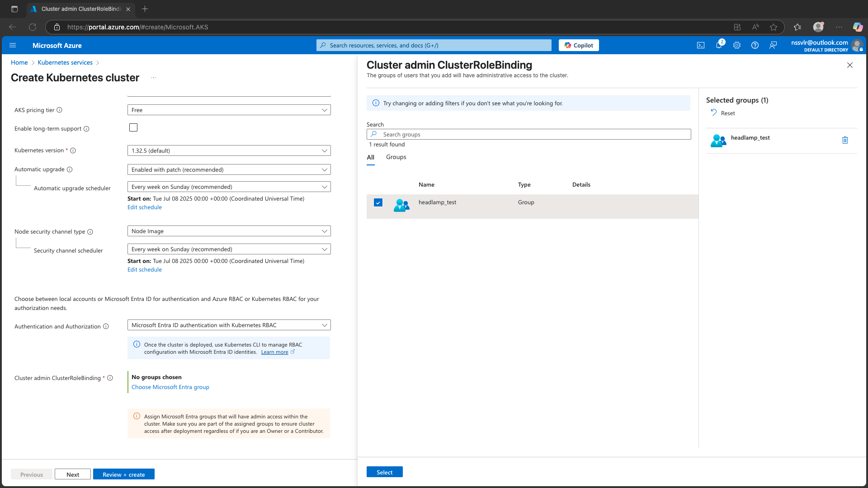Open the Choose Microsoft Entra group link
Image resolution: width=868 pixels, height=488 pixels.
(x=170, y=387)
